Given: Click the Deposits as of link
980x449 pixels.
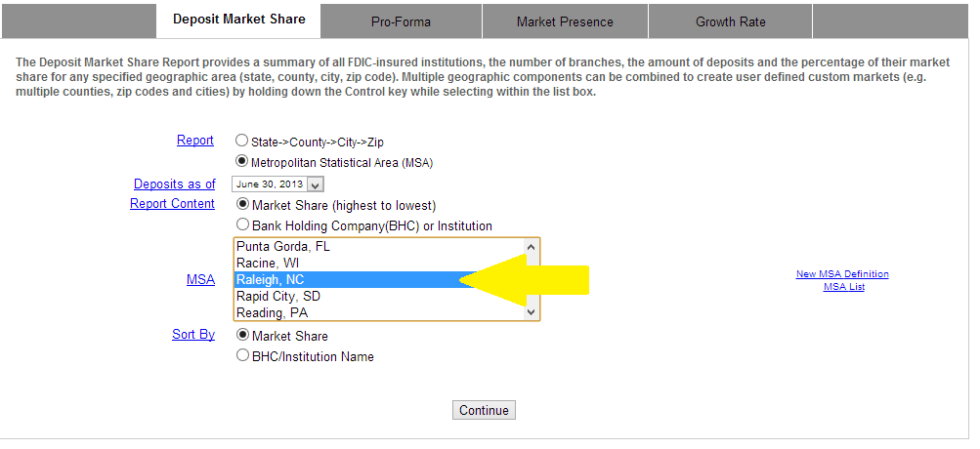Looking at the screenshot, I should [174, 184].
